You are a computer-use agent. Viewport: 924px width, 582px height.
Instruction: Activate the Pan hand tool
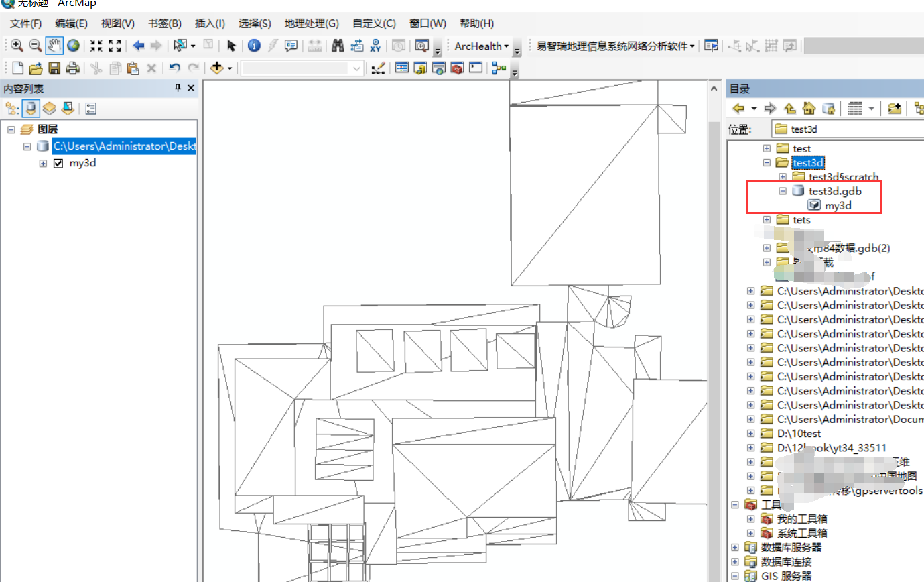click(54, 46)
